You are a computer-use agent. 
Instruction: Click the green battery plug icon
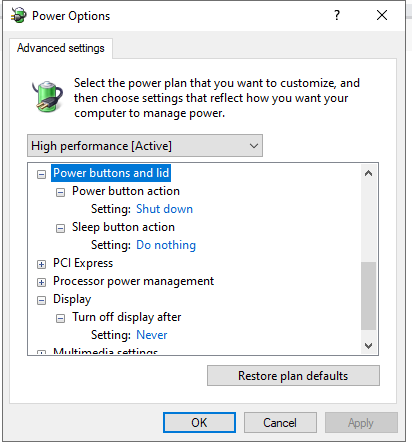pyautogui.click(x=47, y=96)
